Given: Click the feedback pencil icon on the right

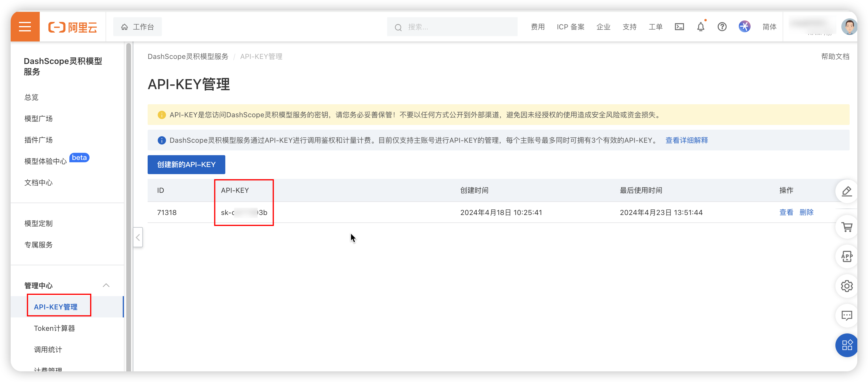Looking at the screenshot, I should click(x=847, y=191).
